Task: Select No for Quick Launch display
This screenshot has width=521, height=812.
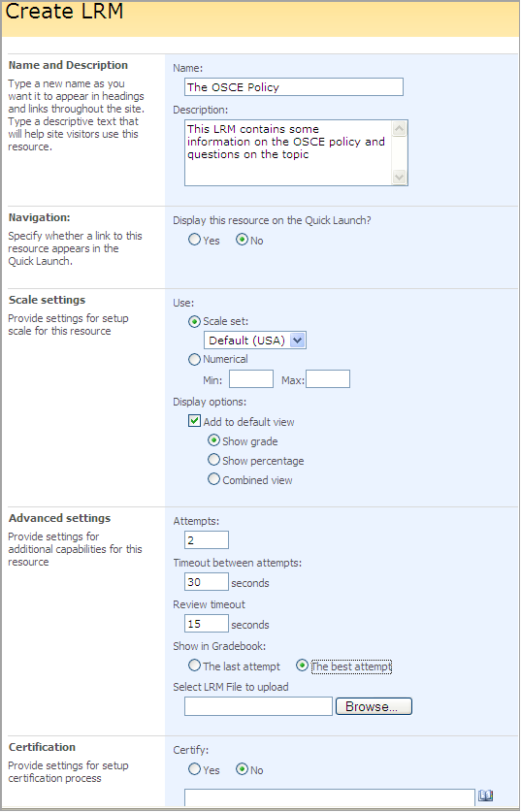Action: point(242,240)
